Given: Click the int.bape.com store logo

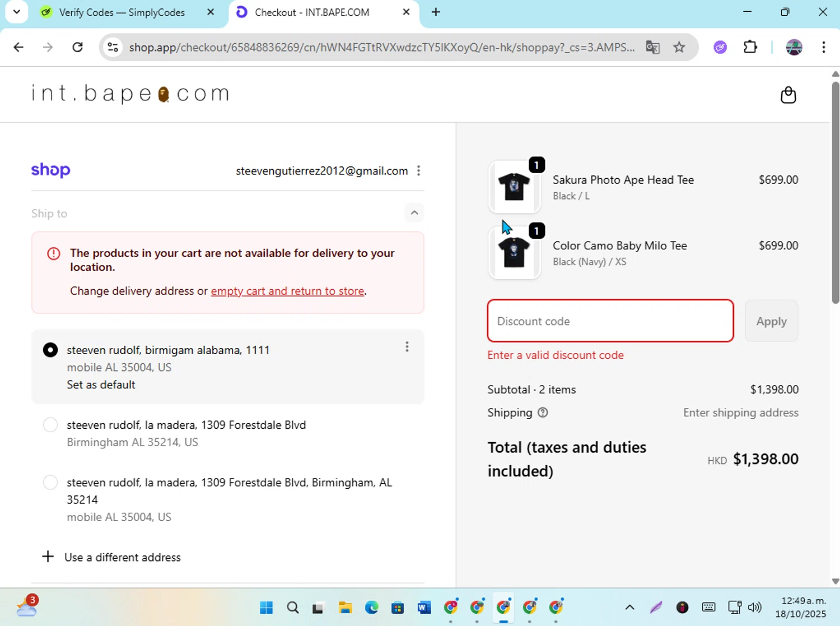Looking at the screenshot, I should 130,93.
